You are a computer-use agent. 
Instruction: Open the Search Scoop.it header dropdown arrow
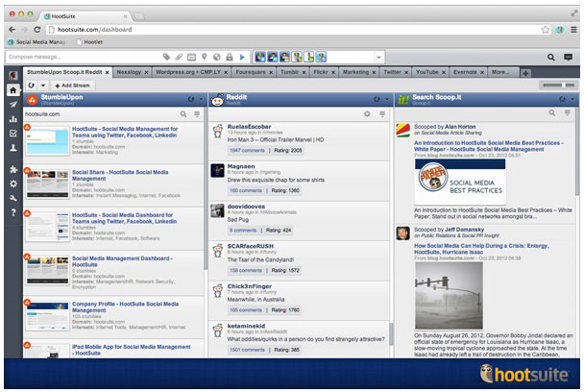(x=572, y=99)
